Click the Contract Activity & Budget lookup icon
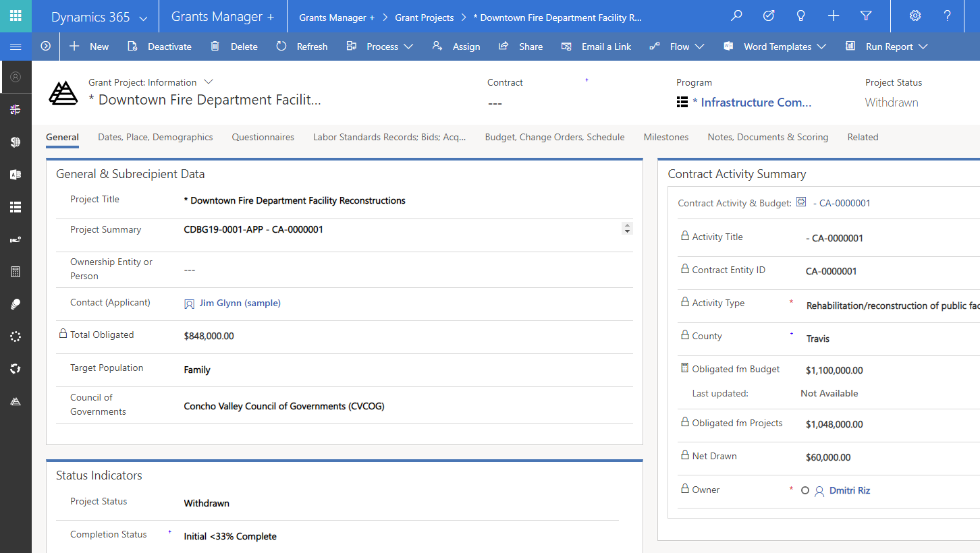 (801, 202)
